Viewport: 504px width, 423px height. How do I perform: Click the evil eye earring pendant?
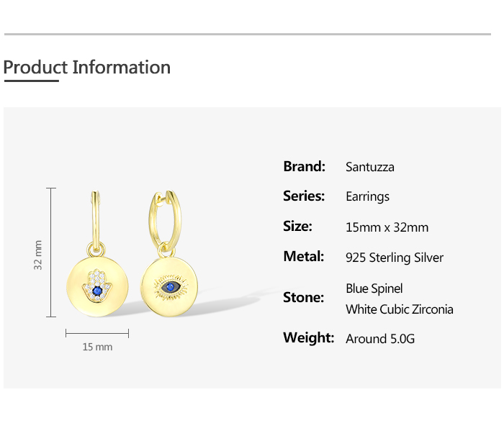coord(169,288)
